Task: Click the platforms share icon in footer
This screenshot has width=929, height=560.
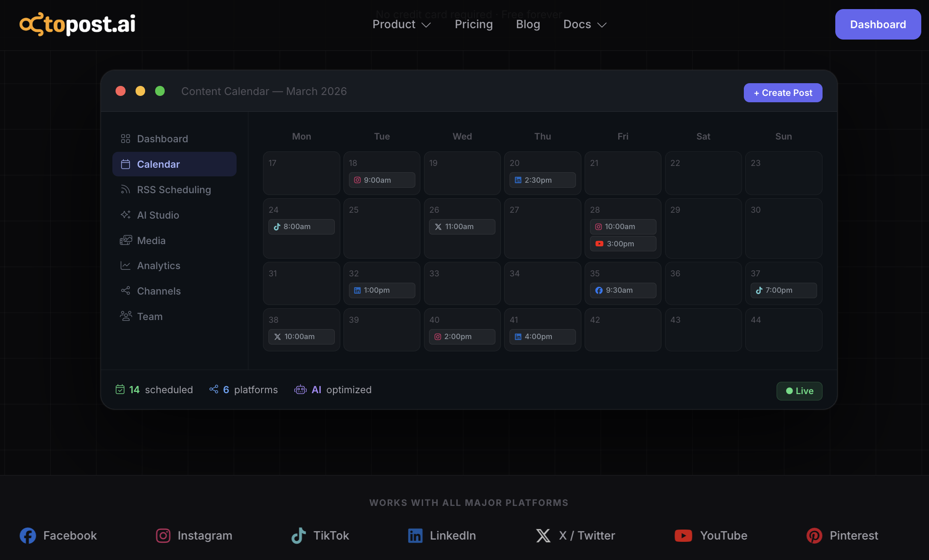Action: (x=214, y=390)
